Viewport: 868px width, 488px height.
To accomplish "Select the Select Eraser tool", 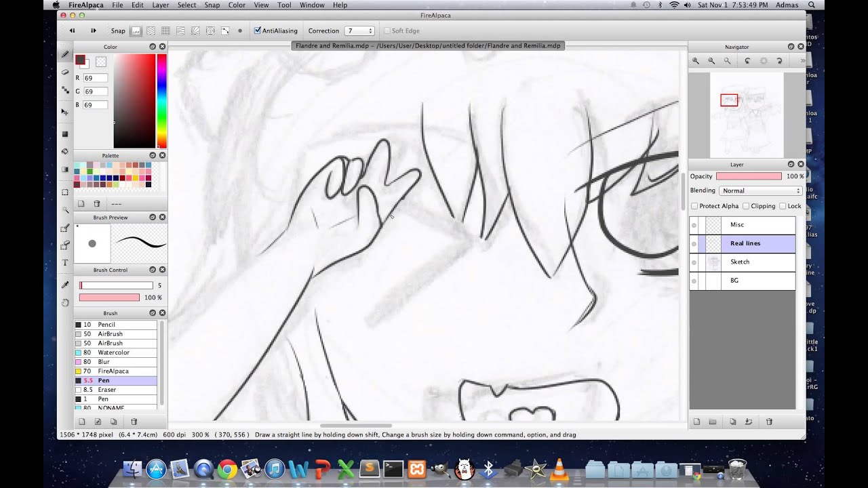I will coord(65,245).
